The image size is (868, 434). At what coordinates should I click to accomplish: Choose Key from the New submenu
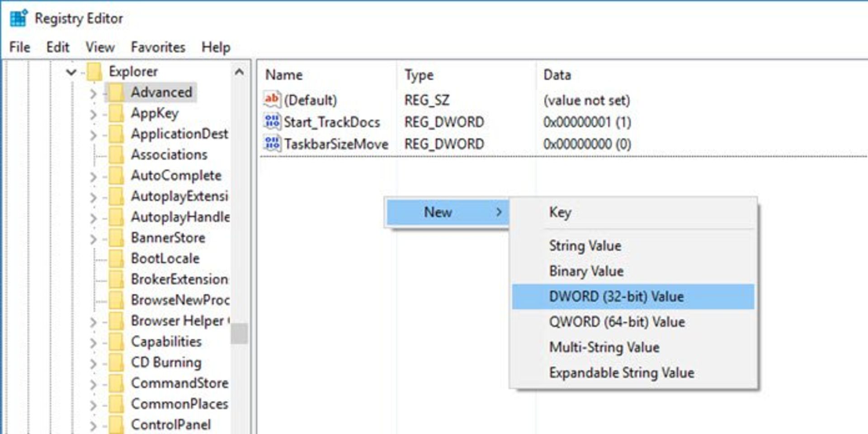point(633,212)
